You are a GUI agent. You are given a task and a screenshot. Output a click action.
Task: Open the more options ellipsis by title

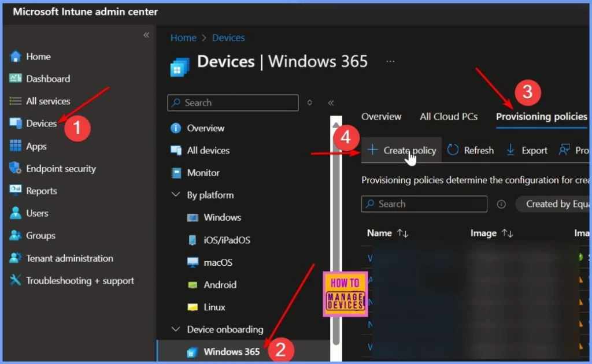tap(390, 61)
